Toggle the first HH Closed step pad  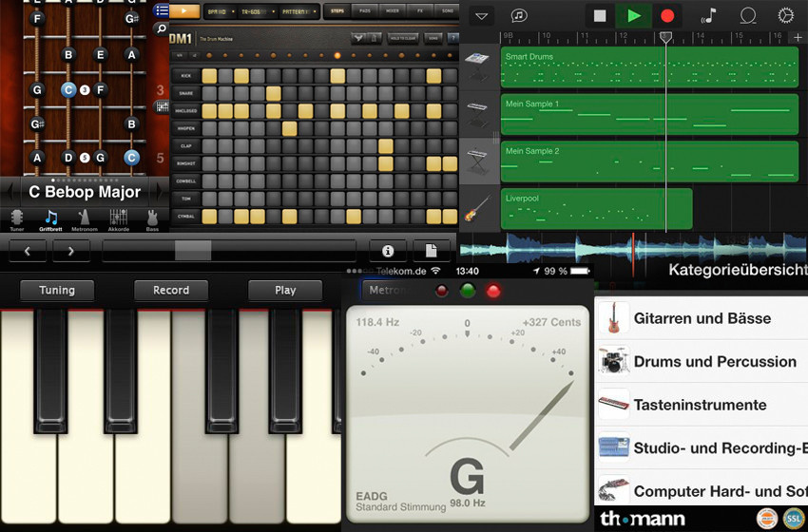coord(209,111)
